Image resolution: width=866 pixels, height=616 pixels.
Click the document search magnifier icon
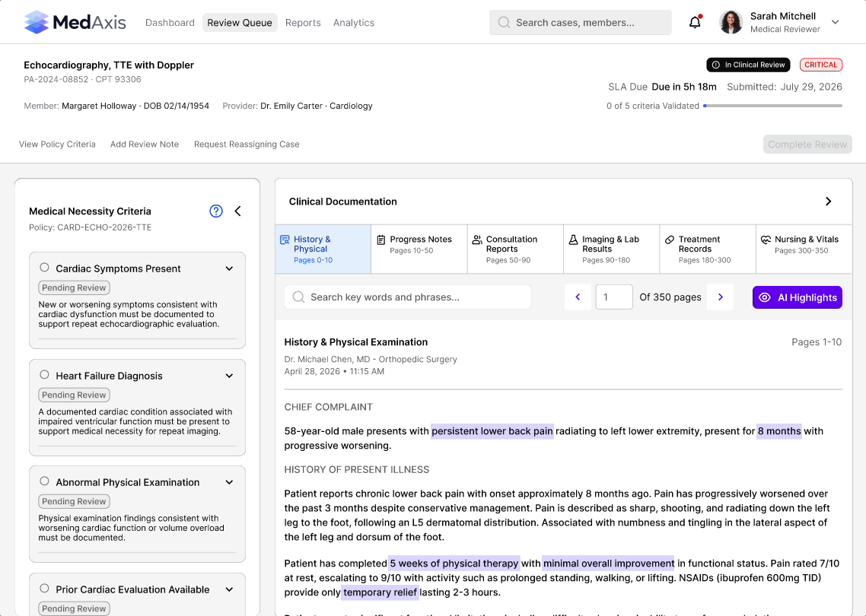tap(298, 297)
